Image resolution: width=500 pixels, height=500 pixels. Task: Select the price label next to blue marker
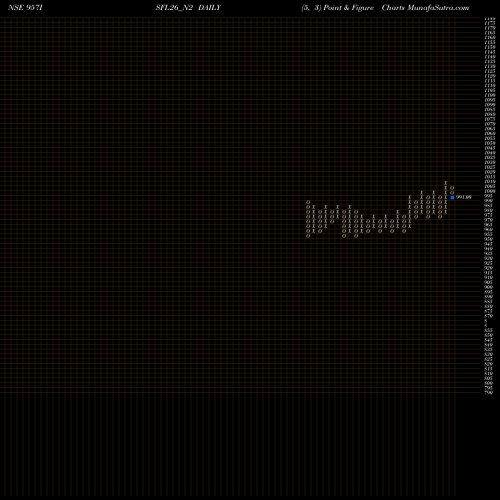coord(464,197)
